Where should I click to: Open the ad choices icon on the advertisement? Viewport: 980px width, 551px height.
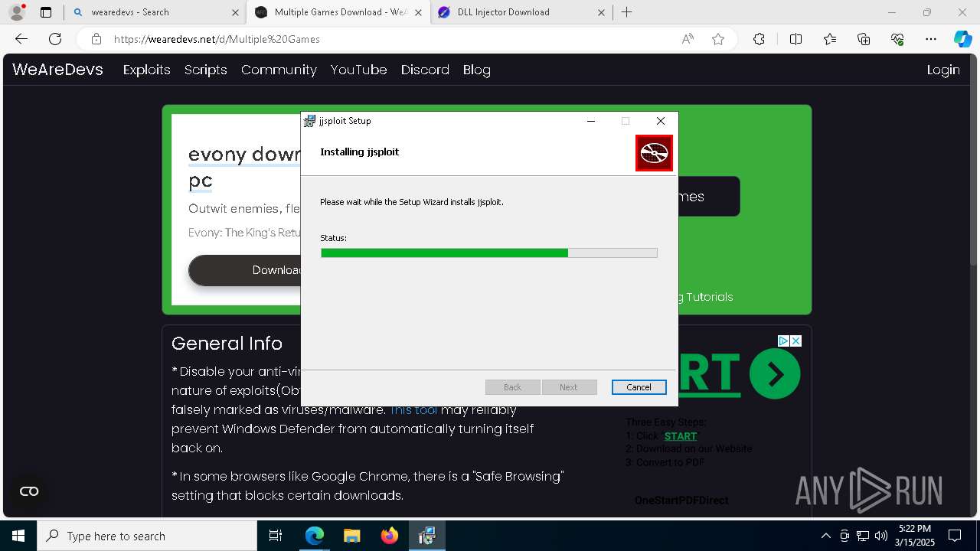pos(783,341)
